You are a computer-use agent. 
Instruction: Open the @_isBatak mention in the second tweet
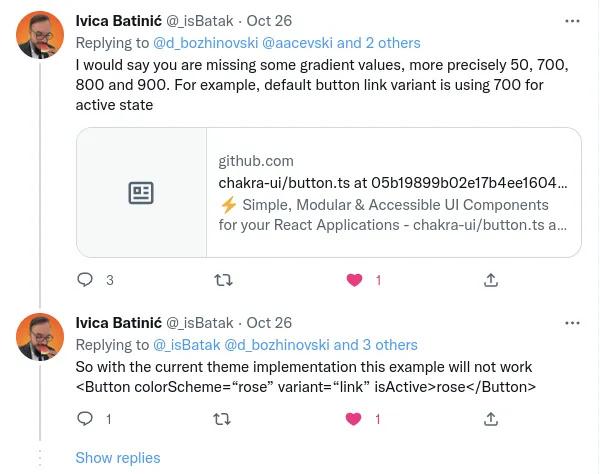coord(187,345)
